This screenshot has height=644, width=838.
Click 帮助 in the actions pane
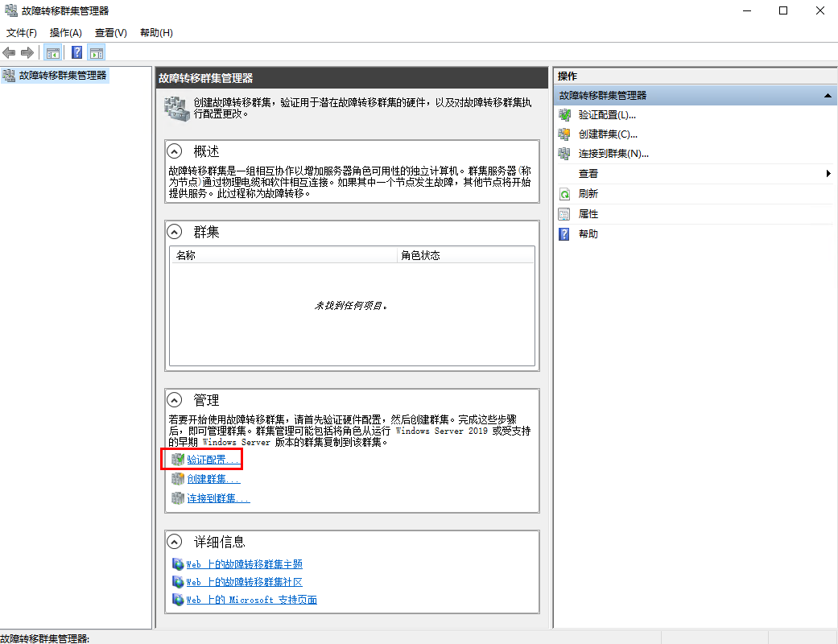(588, 233)
